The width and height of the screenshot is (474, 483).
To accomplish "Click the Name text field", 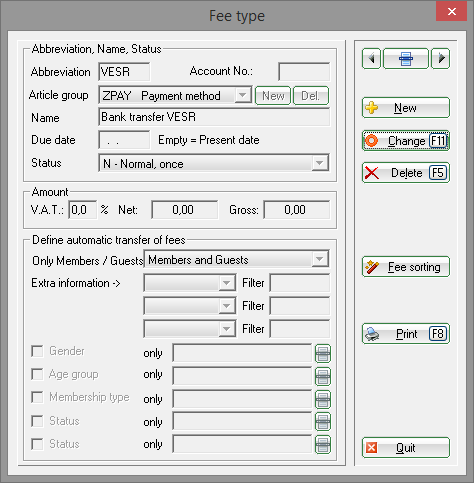I will [x=214, y=117].
